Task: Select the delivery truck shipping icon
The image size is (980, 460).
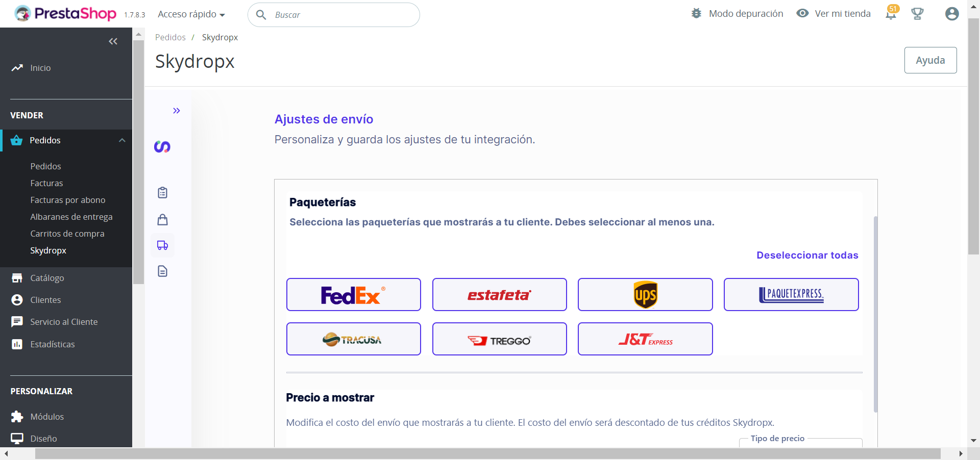Action: click(x=162, y=245)
